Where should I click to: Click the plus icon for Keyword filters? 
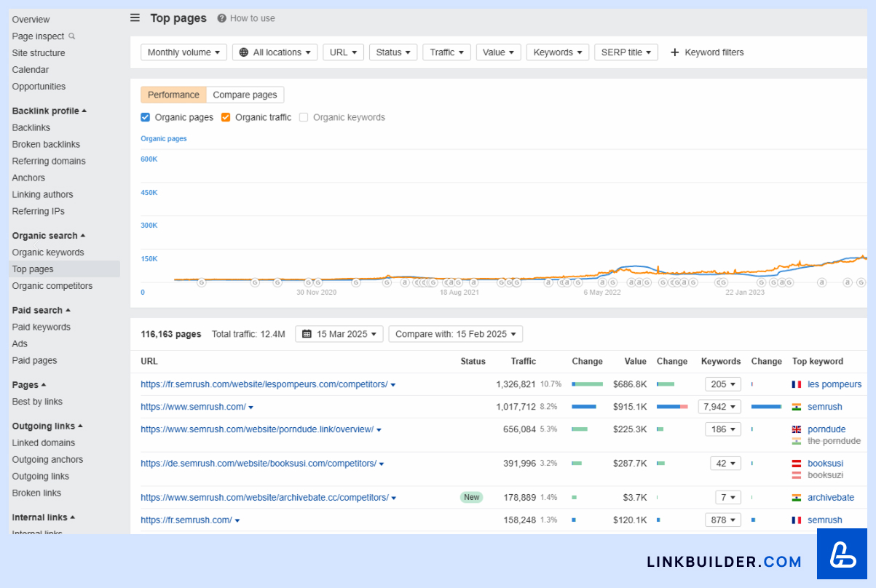coord(675,52)
